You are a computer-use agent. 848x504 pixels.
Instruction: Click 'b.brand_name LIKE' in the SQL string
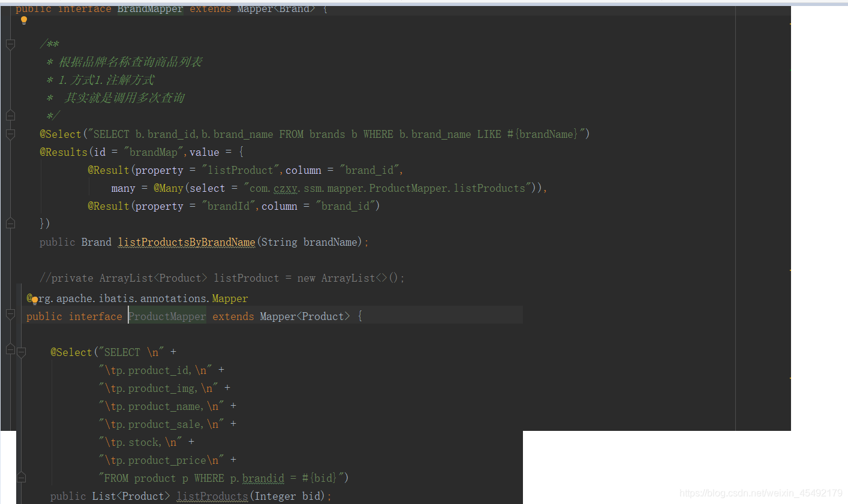450,134
